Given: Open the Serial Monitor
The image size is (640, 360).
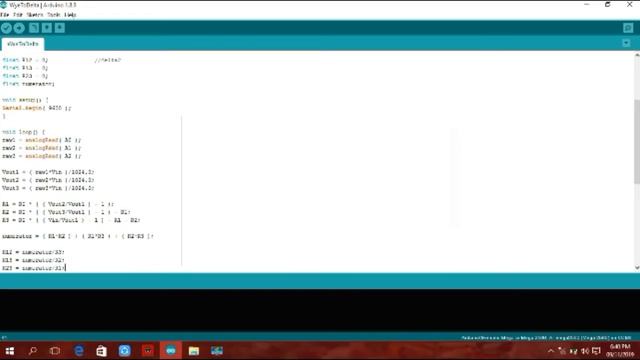Looking at the screenshot, I should (628, 28).
